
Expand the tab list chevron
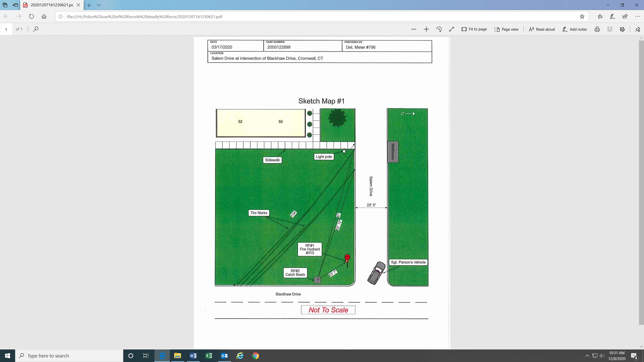(99, 5)
